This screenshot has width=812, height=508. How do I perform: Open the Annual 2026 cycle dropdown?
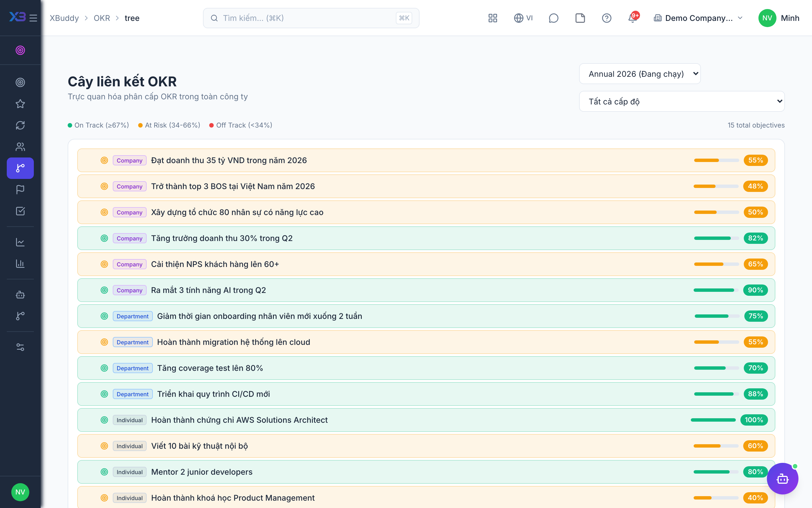pyautogui.click(x=639, y=74)
